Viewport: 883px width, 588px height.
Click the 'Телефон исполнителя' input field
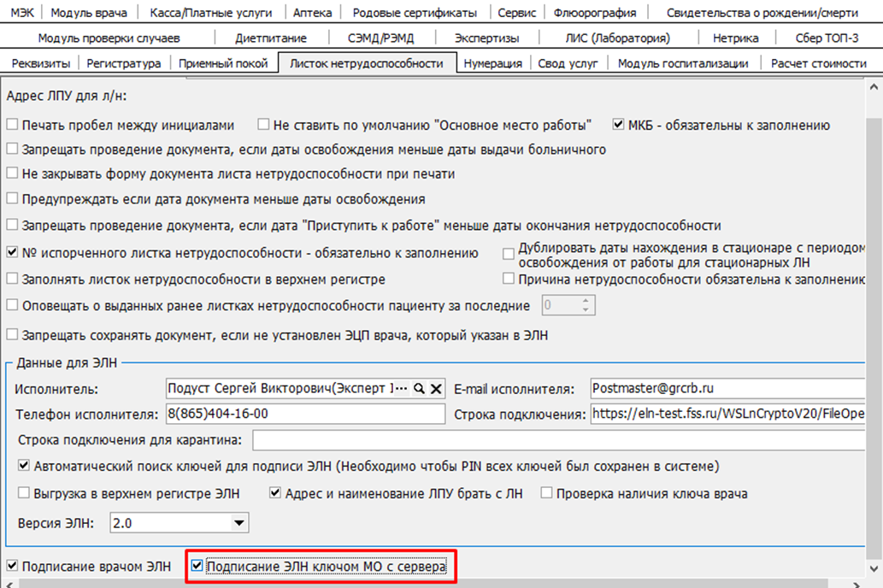303,415
